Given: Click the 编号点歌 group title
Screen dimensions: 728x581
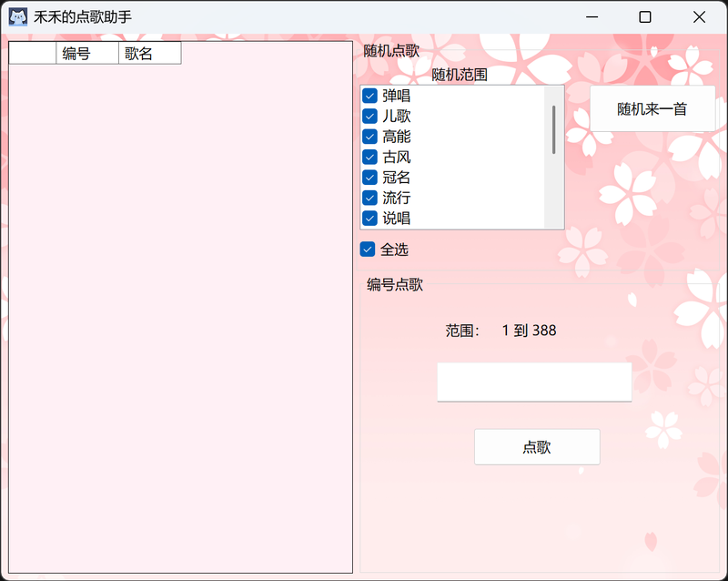Looking at the screenshot, I should coord(395,284).
